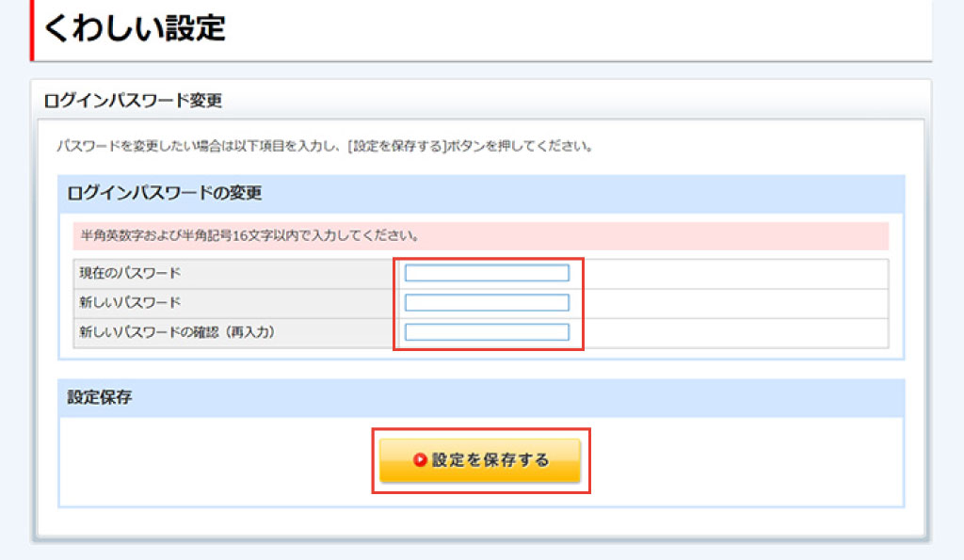Focus the 現在のパスワード input field
This screenshot has width=964, height=560.
[487, 273]
